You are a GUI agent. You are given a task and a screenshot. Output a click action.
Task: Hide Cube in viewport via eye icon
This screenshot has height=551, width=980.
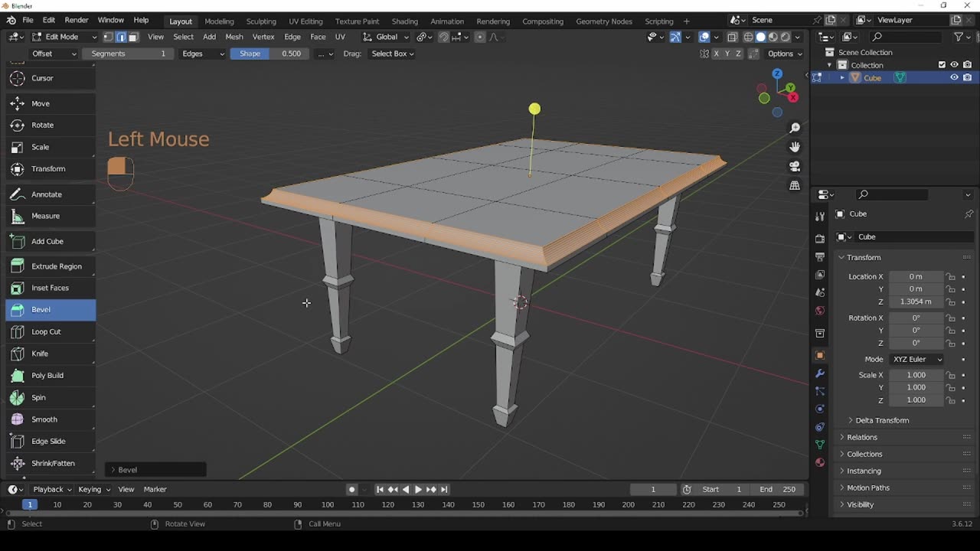954,77
